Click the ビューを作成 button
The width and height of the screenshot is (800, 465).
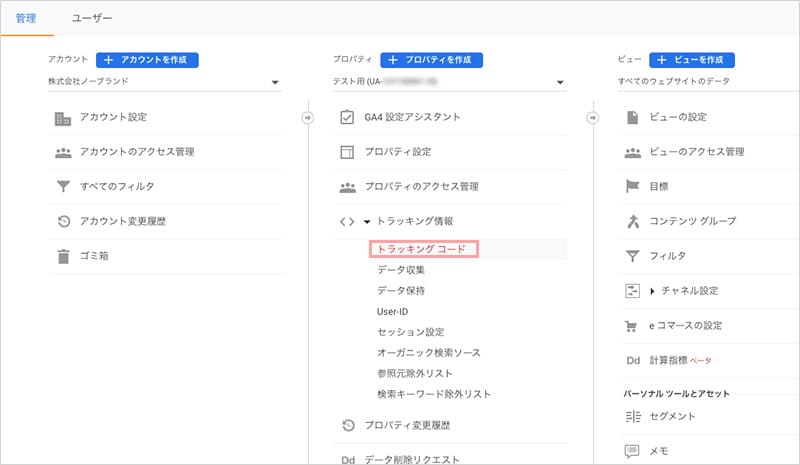coord(692,60)
